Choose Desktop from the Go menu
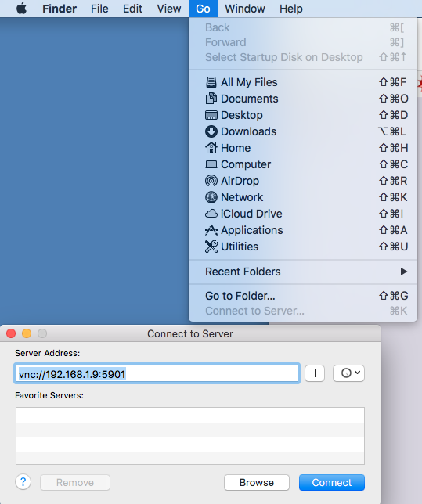Screen dimensions: 422x504 pos(303,115)
